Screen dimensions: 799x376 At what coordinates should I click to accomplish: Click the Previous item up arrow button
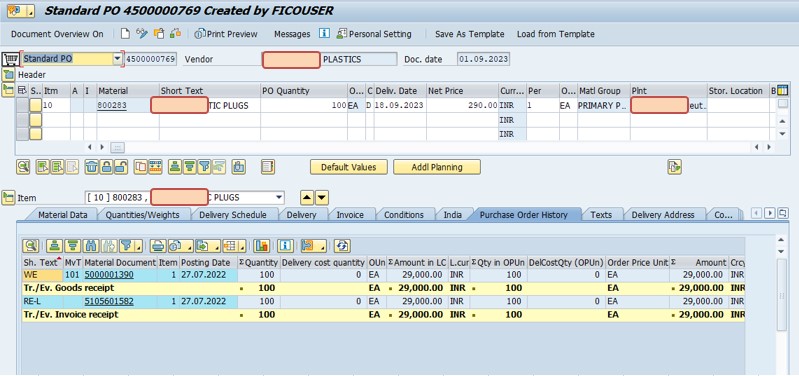coord(307,198)
